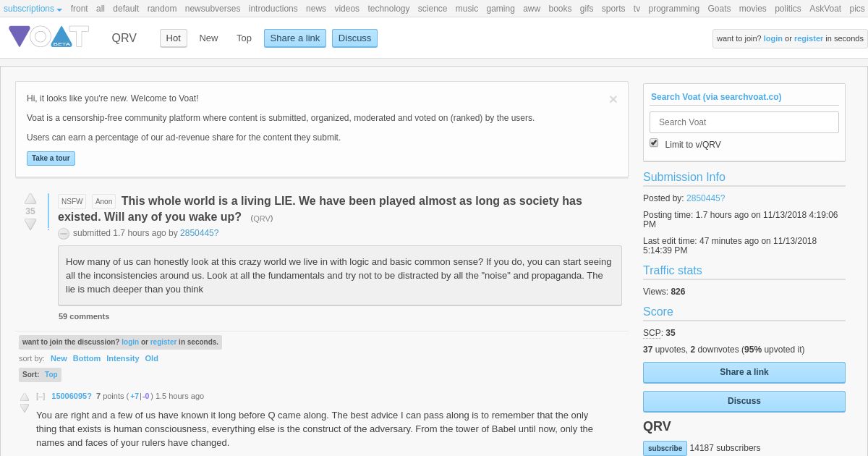Toggle the Limit to v/QRV checkbox
The width and height of the screenshot is (868, 456).
tap(654, 143)
